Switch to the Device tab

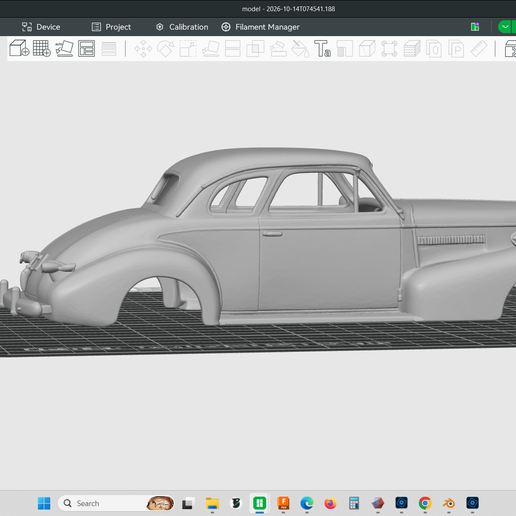[x=41, y=27]
